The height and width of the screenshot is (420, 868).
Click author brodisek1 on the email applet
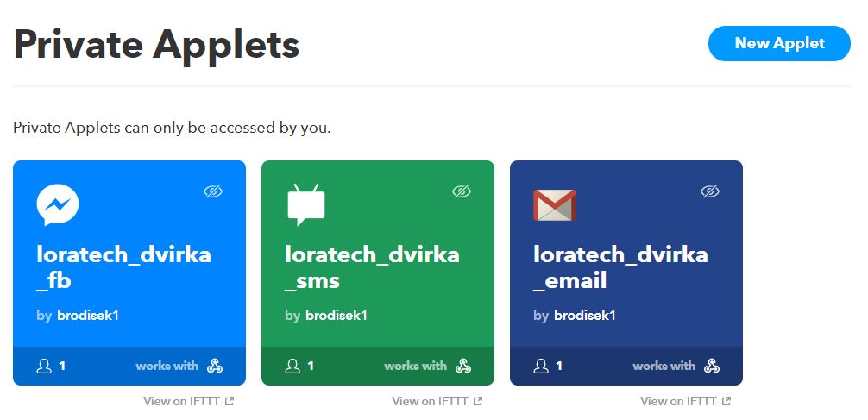coord(585,316)
